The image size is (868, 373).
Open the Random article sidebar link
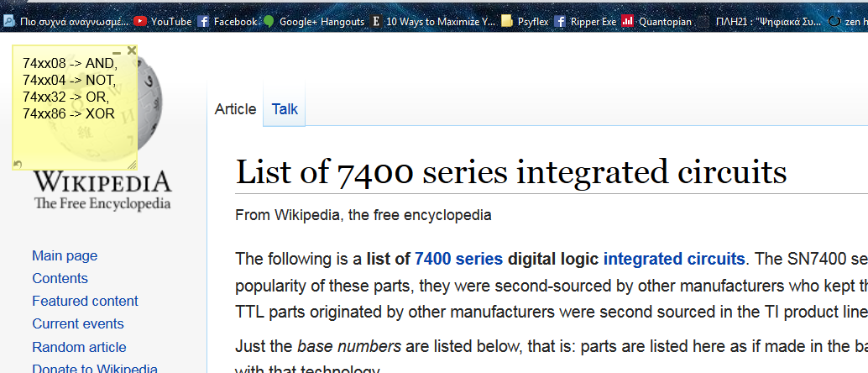click(x=79, y=347)
